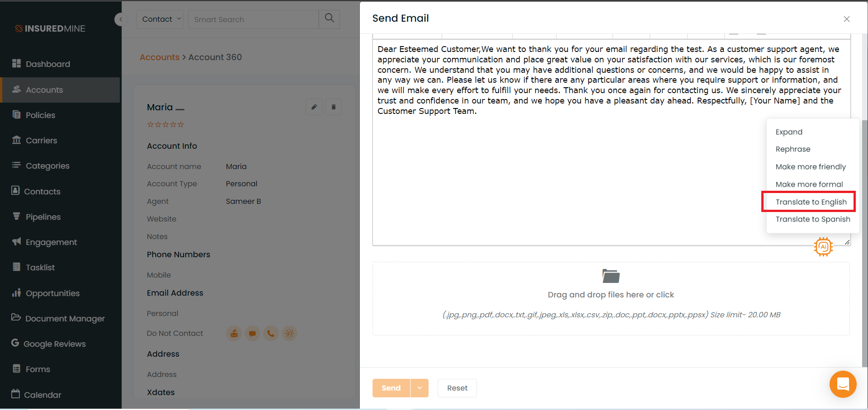The width and height of the screenshot is (868, 410).
Task: Choose Make more formal option
Action: tap(809, 184)
